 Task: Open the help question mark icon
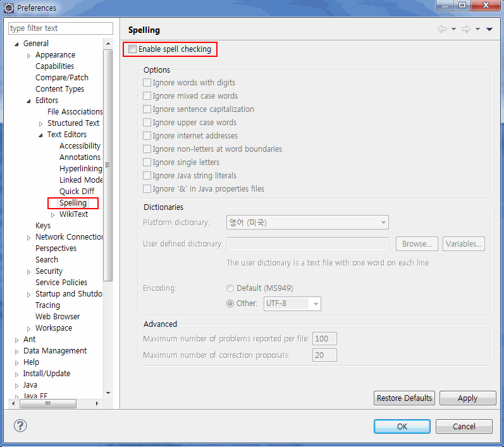20,426
